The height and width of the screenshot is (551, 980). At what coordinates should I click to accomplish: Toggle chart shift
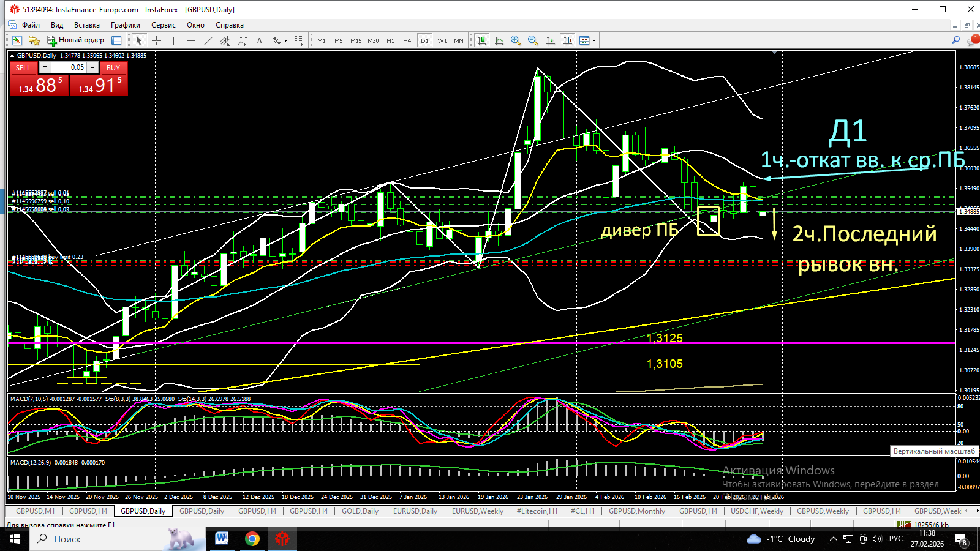[568, 40]
